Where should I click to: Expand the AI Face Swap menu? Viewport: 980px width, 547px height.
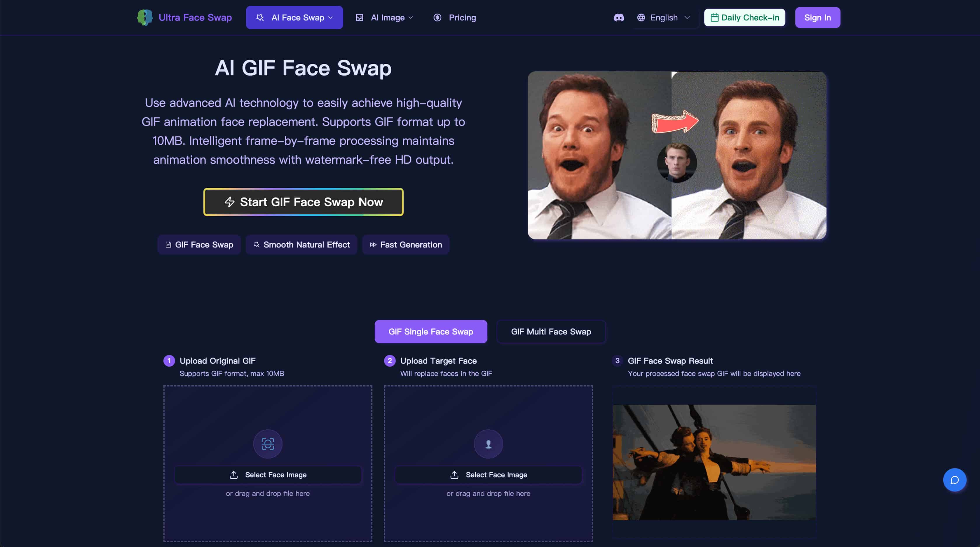click(294, 18)
